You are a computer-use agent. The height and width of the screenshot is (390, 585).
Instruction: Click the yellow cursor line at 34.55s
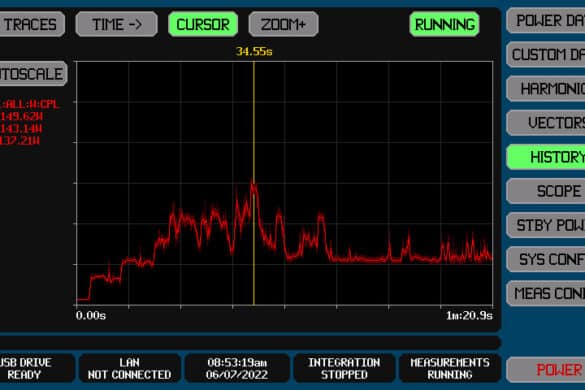[x=254, y=183]
